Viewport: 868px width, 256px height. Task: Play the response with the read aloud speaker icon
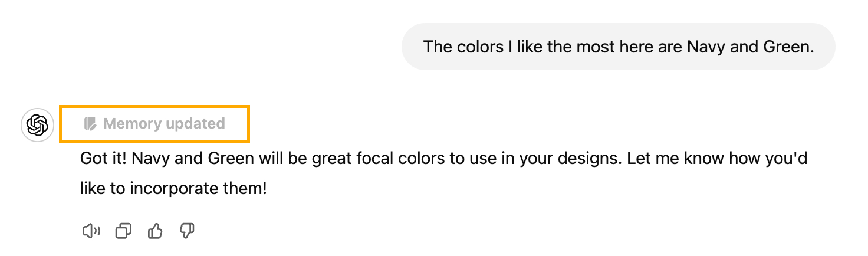click(91, 231)
